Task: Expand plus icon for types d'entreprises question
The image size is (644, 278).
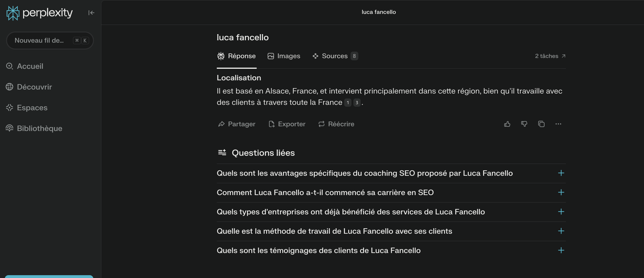Action: 561,212
